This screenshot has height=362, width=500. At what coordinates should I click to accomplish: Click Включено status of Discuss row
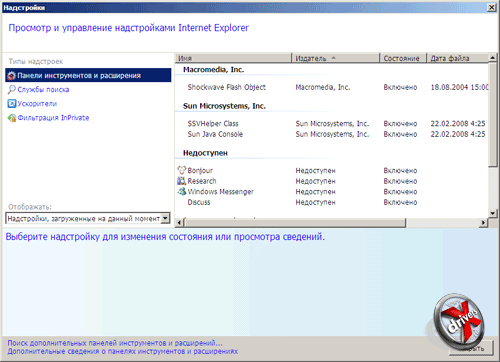point(400,202)
